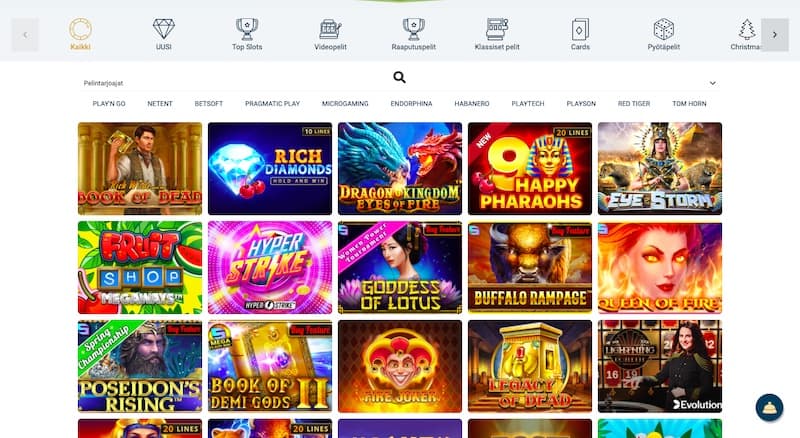The height and width of the screenshot is (438, 800).
Task: Show next categories with right arrow
Action: [x=774, y=35]
